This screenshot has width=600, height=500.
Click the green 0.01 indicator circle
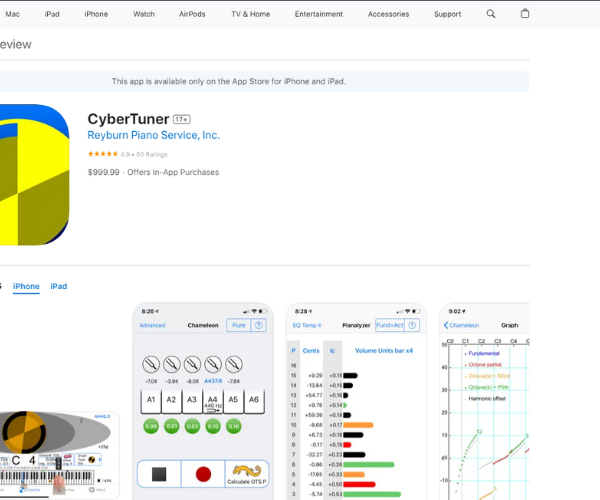(171, 426)
